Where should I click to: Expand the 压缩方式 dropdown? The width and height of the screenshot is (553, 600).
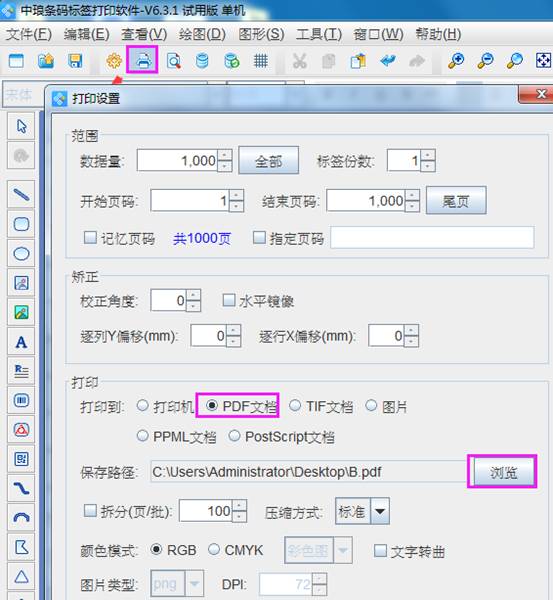pyautogui.click(x=380, y=511)
